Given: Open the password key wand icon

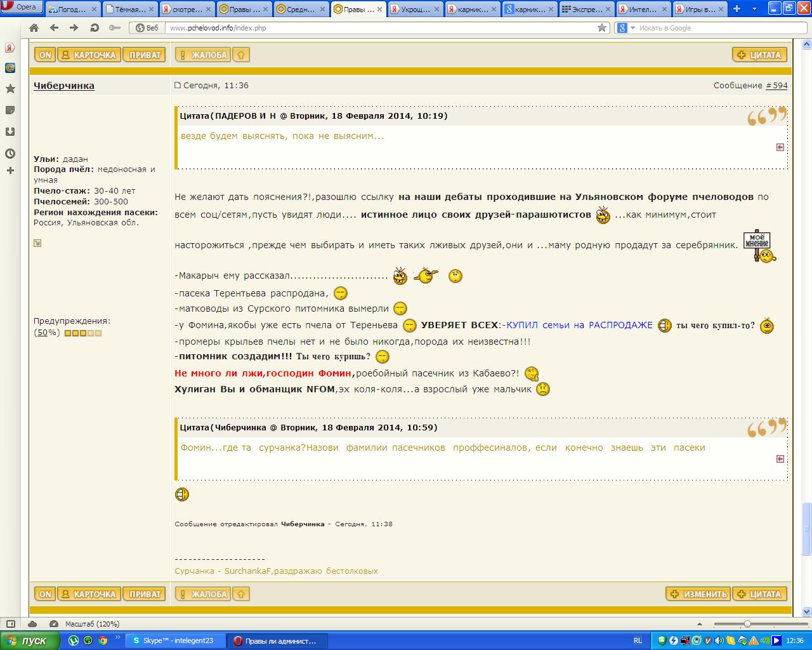Looking at the screenshot, I should 115,28.
